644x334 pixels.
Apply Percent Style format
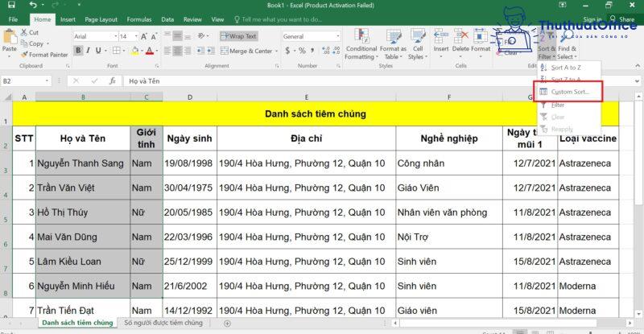(x=303, y=51)
